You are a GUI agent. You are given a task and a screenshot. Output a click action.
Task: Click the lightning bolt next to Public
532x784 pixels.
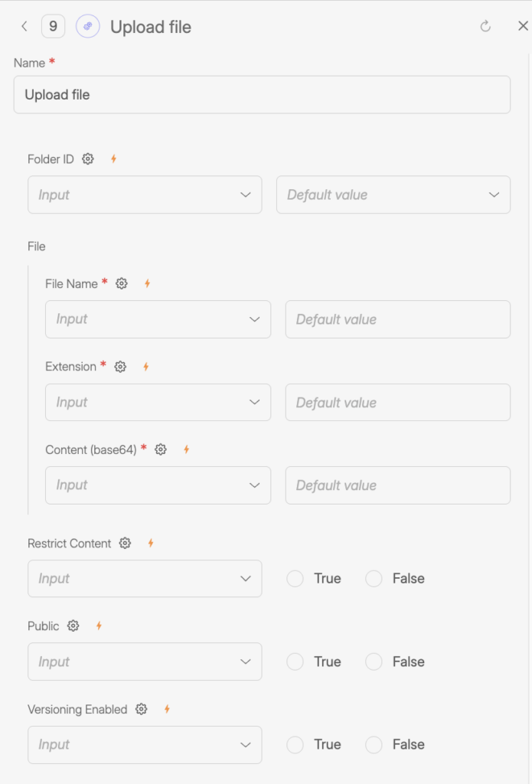click(x=98, y=626)
